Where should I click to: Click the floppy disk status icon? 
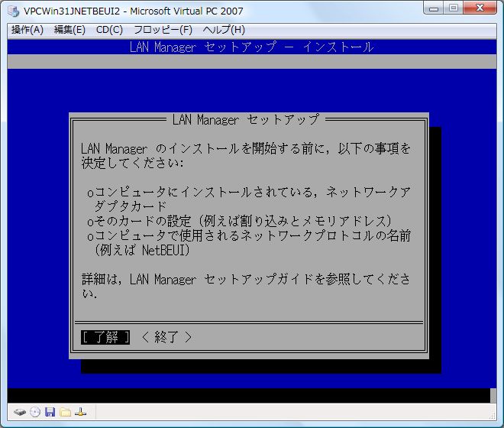50,412
